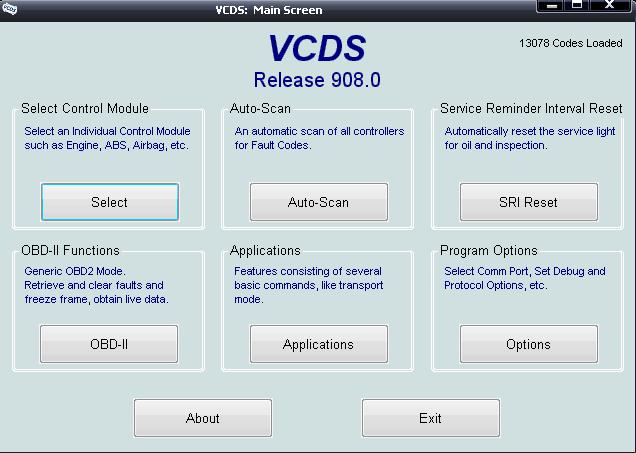Screen dimensions: 636x453
Task: Close the VCDS window with X
Action: pos(610,6)
